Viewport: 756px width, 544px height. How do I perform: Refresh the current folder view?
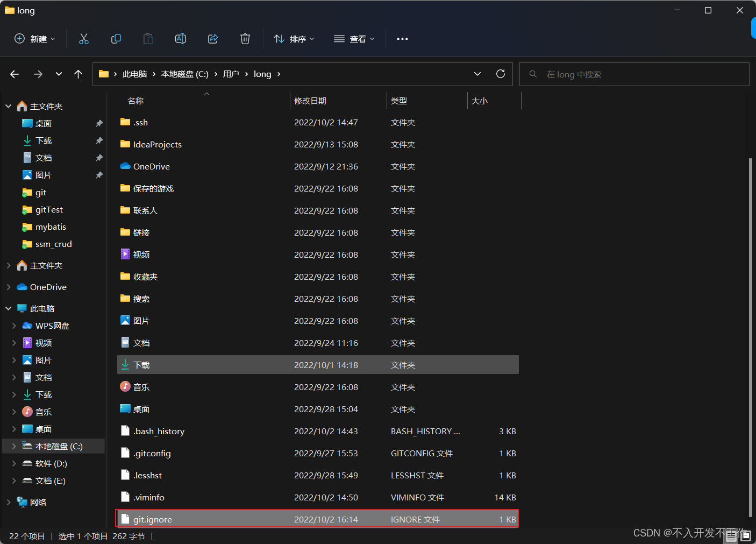tap(501, 74)
